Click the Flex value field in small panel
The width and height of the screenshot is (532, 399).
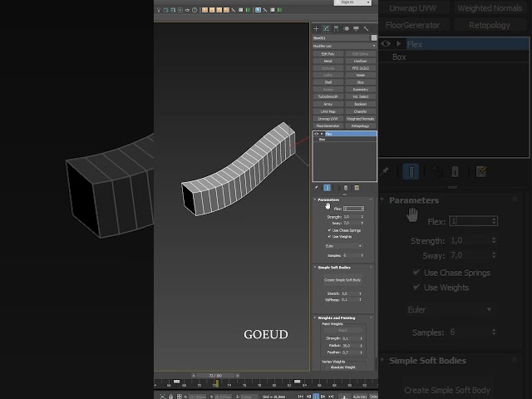click(352, 209)
